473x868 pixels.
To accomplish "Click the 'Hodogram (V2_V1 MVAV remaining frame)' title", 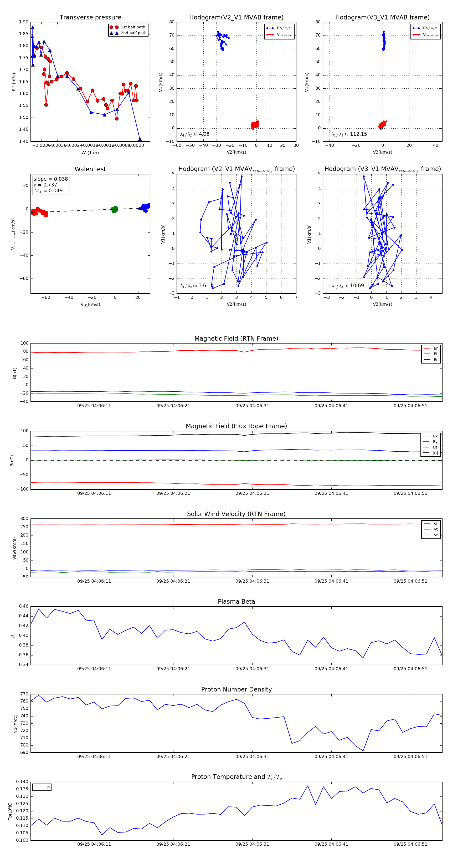I will 236,169.
